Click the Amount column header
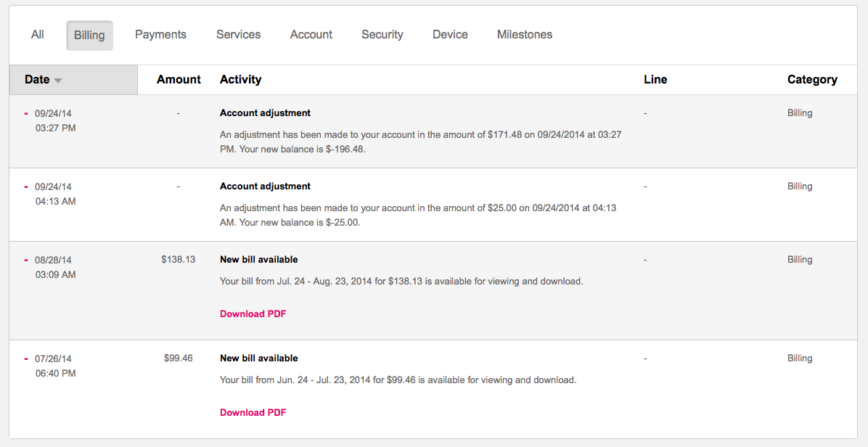This screenshot has width=868, height=447. click(179, 80)
